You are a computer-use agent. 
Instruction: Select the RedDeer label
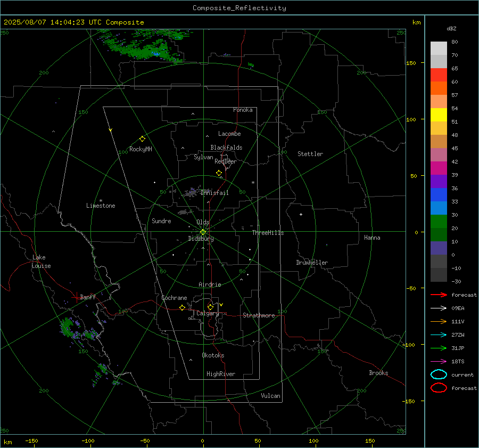point(226,161)
